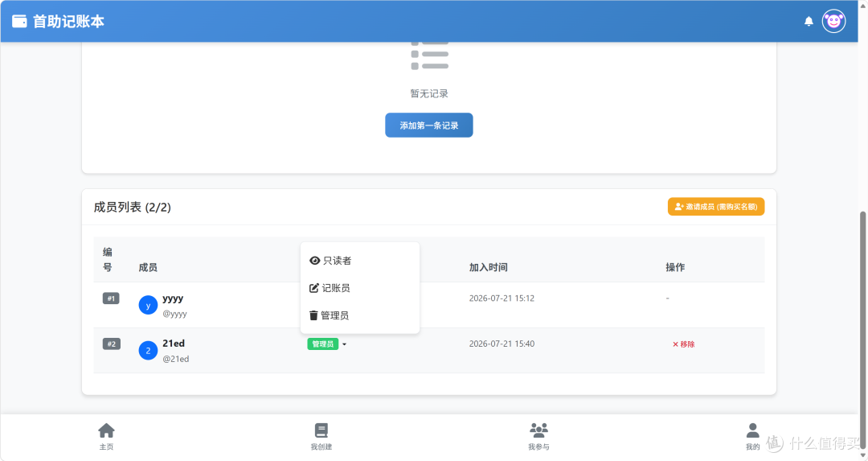Select 记账员 role from dropdown menu
This screenshot has width=868, height=461.
(x=360, y=288)
